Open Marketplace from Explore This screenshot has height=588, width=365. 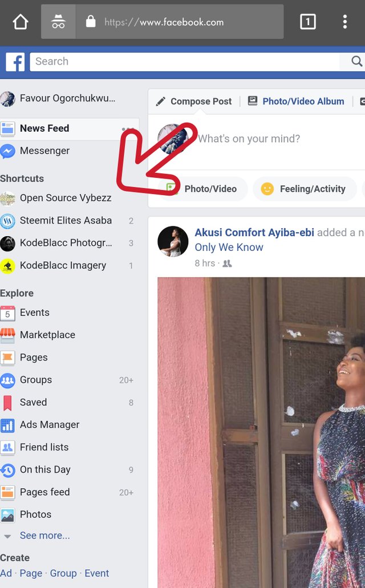click(x=47, y=335)
